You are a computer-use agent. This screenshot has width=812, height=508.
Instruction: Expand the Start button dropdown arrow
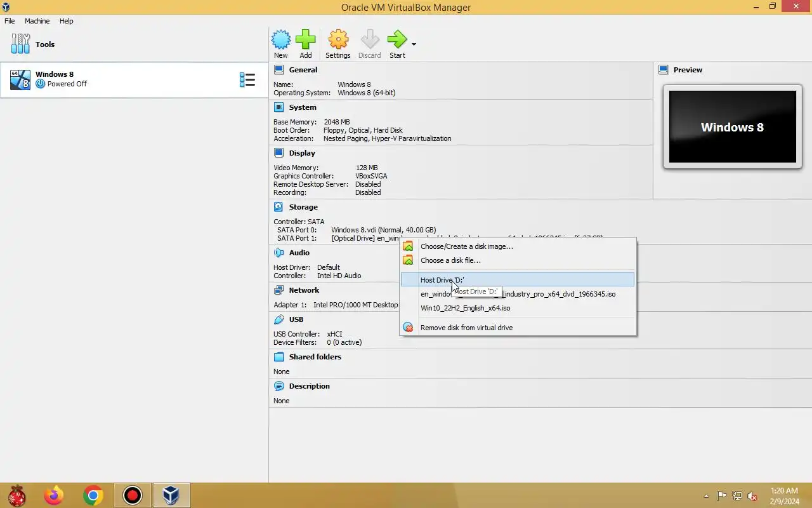pyautogui.click(x=414, y=44)
